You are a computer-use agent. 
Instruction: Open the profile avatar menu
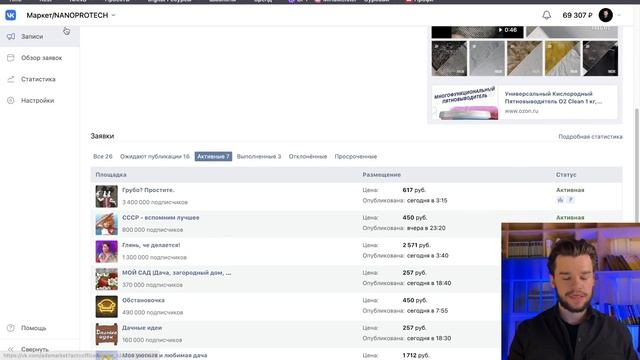[606, 15]
